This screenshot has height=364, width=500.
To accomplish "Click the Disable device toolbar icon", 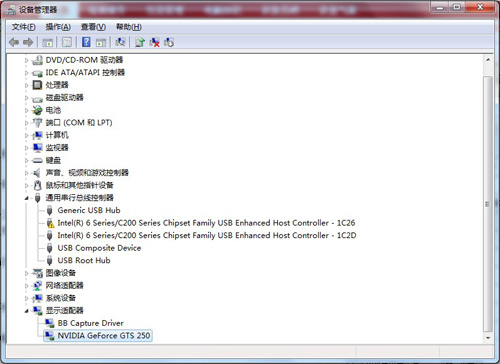I will coord(169,42).
